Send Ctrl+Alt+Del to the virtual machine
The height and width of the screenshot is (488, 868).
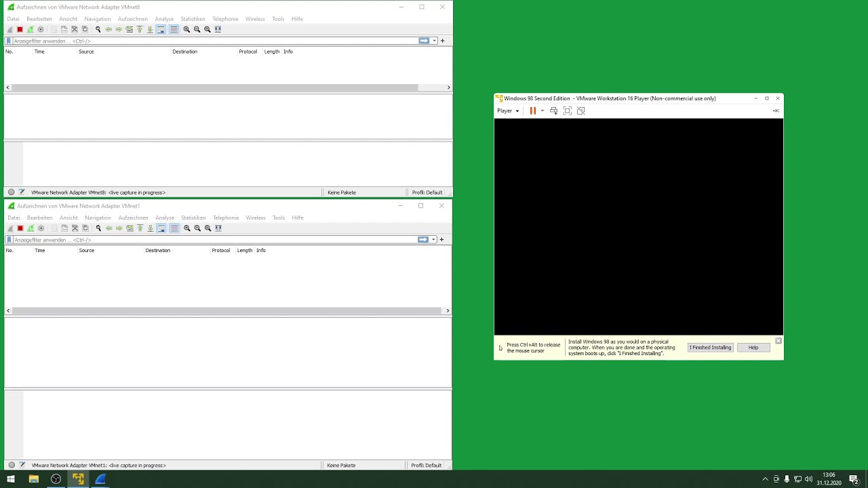(553, 110)
